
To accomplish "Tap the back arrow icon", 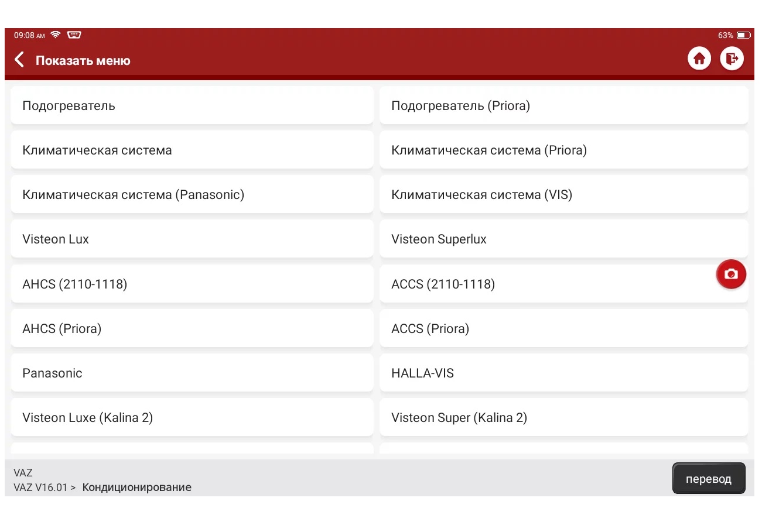I will click(x=19, y=60).
